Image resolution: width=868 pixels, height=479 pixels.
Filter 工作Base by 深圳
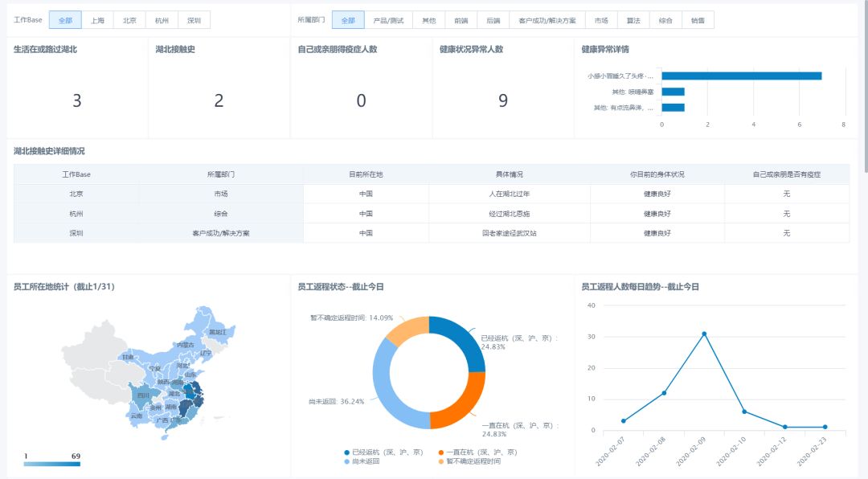194,20
